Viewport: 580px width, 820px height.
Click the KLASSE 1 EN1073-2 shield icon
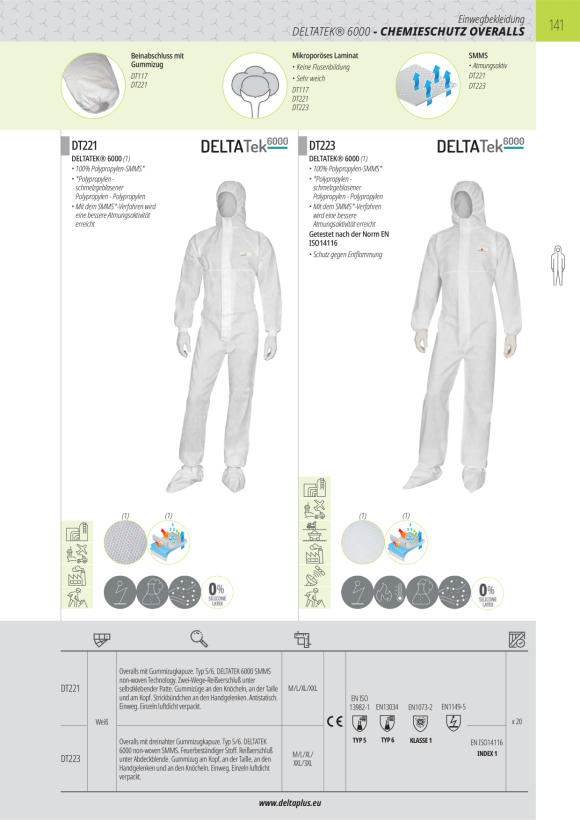pyautogui.click(x=420, y=724)
